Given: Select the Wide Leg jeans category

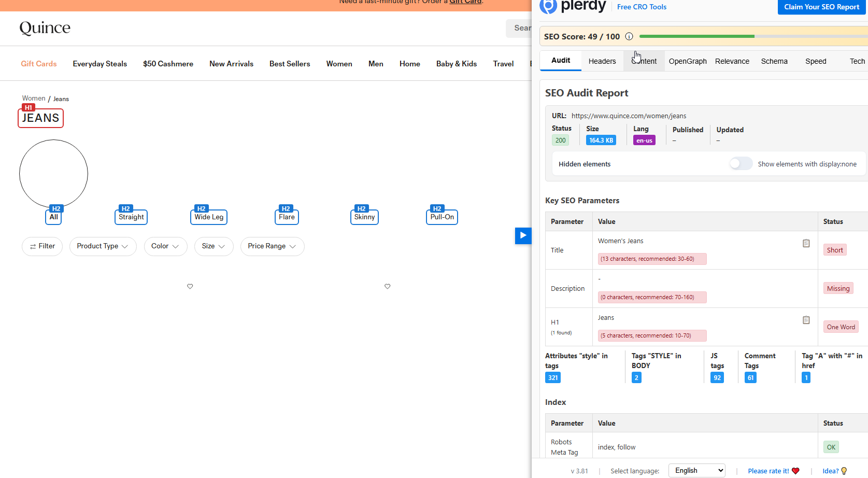Looking at the screenshot, I should (209, 217).
